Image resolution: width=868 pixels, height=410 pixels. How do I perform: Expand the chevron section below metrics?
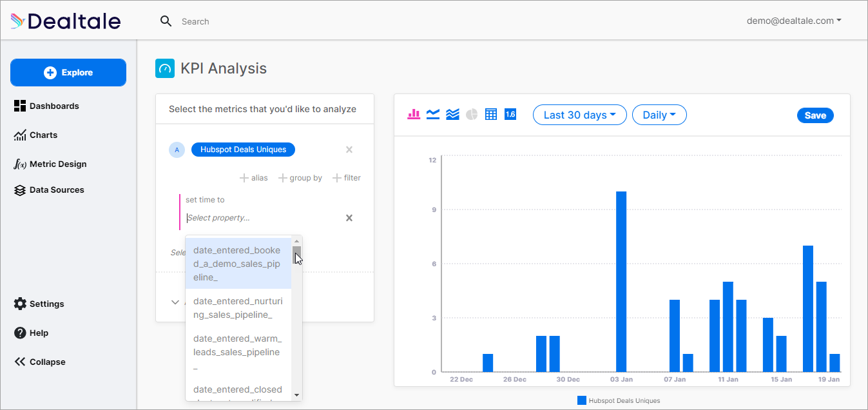point(175,302)
